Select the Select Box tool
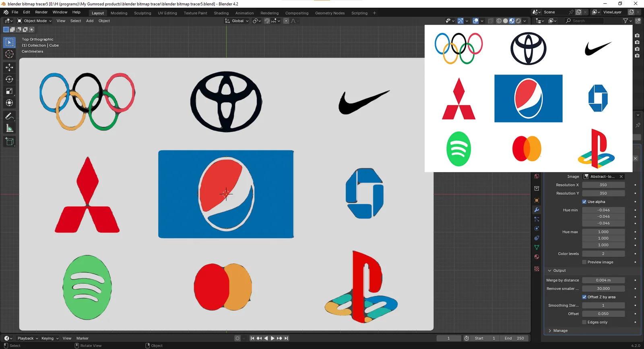644x349 pixels. point(9,42)
